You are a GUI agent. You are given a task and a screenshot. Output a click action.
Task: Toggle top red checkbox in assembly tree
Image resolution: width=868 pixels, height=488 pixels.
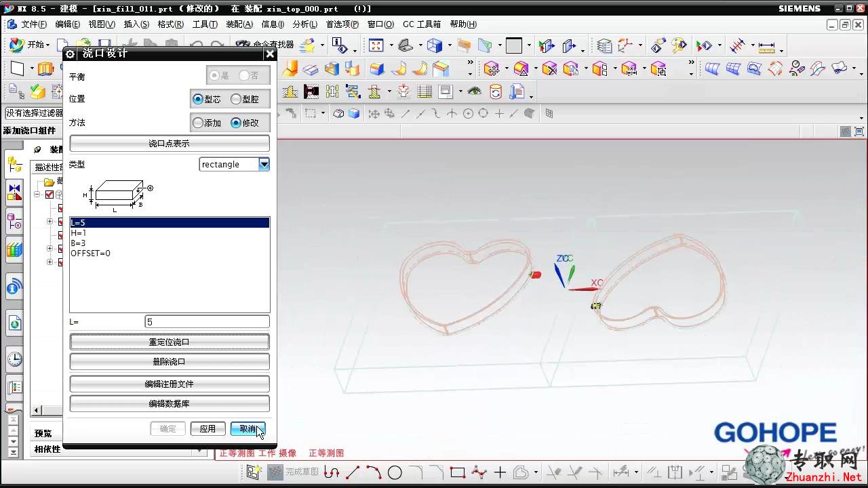(x=50, y=195)
